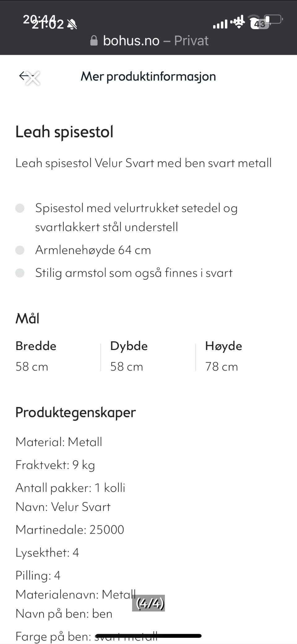Tap the cellular signal bars icon

pyautogui.click(x=220, y=24)
